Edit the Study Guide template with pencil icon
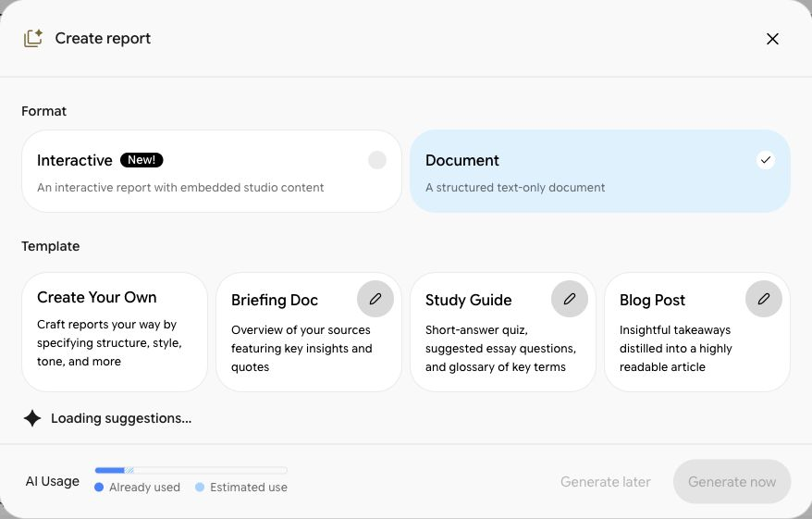The height and width of the screenshot is (519, 812). [x=570, y=299]
